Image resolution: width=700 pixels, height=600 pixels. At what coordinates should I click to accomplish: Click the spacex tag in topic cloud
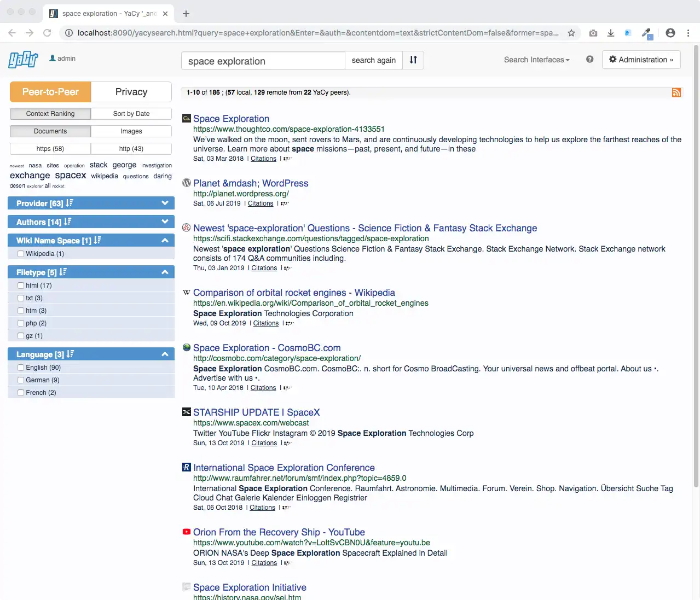click(71, 175)
